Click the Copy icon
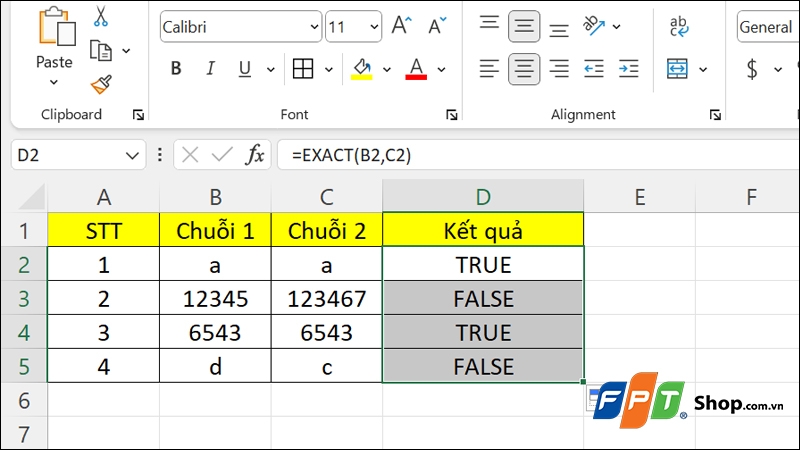 (x=101, y=51)
